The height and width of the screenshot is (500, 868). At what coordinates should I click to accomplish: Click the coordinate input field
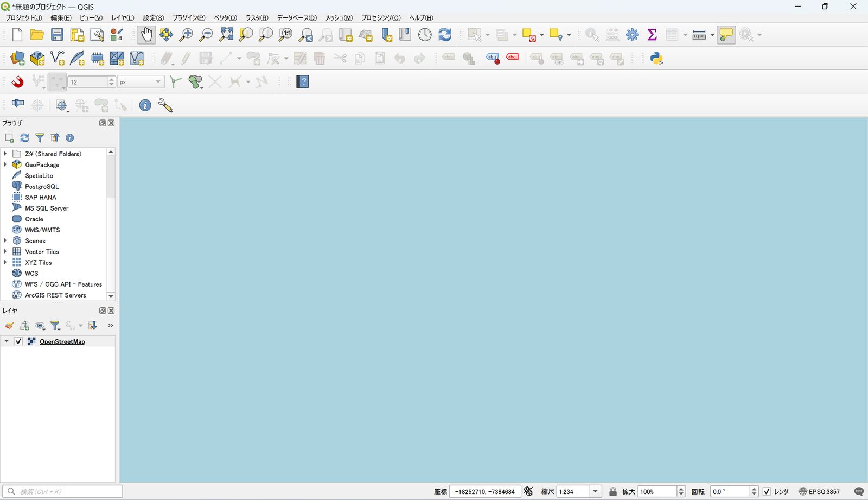(x=485, y=492)
